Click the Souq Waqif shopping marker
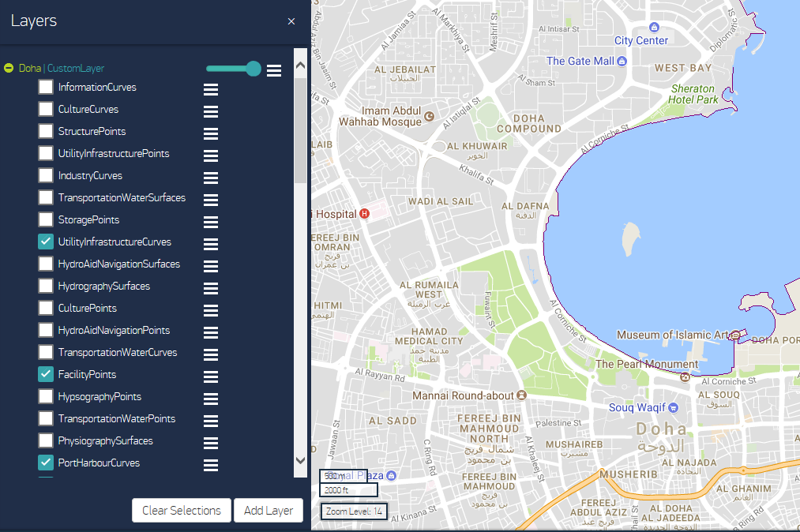The width and height of the screenshot is (800, 532). pyautogui.click(x=674, y=407)
